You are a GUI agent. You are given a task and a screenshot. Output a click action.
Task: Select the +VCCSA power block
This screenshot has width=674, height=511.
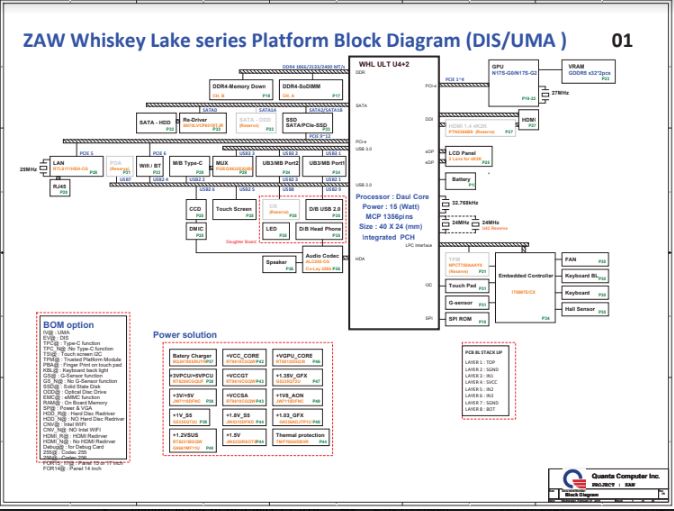click(x=245, y=398)
